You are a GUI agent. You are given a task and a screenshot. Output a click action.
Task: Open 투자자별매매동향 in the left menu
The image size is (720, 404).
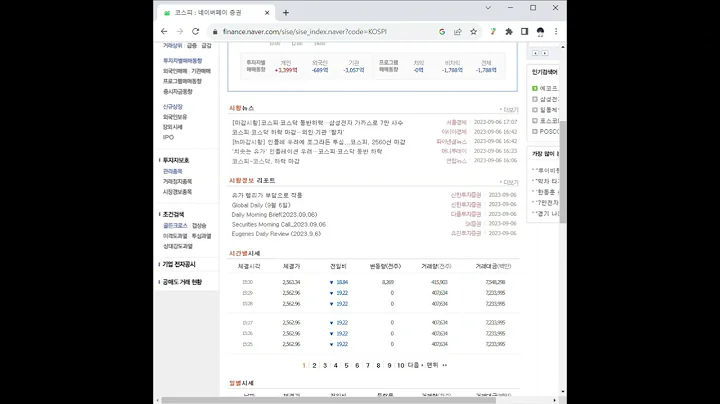182,61
